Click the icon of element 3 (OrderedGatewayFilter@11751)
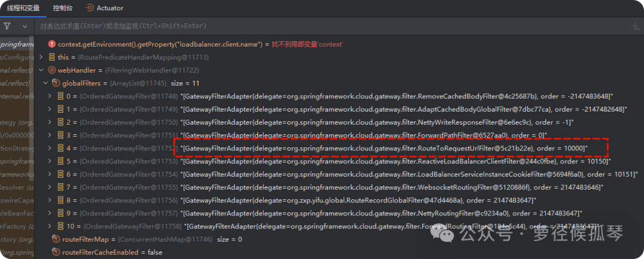The height and width of the screenshot is (259, 644). tap(61, 135)
